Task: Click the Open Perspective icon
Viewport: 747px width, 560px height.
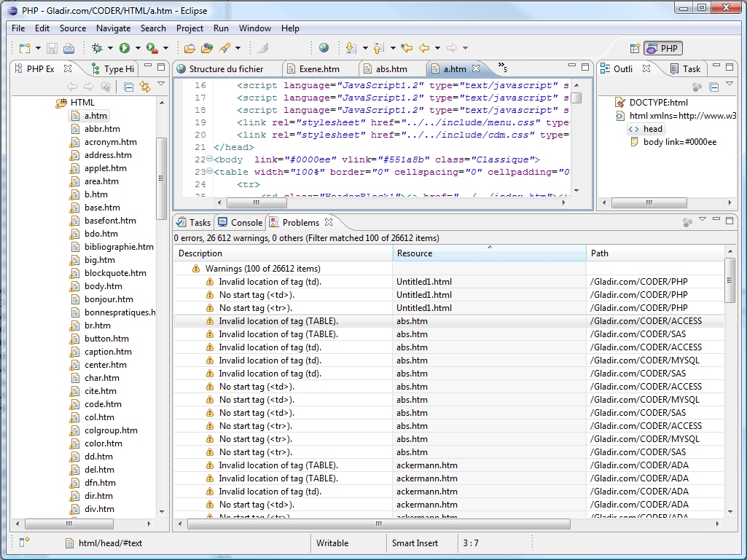Action: (634, 49)
